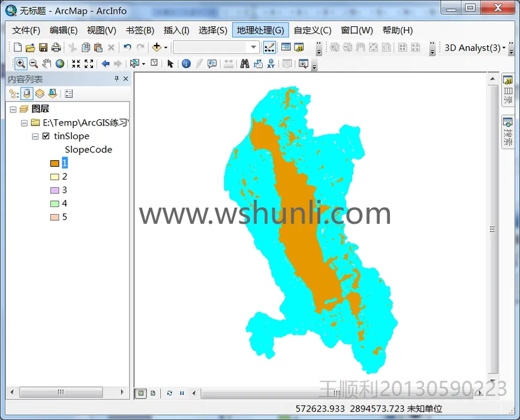
Task: Open 3D Analyst(3) dropdown menu
Action: point(475,48)
